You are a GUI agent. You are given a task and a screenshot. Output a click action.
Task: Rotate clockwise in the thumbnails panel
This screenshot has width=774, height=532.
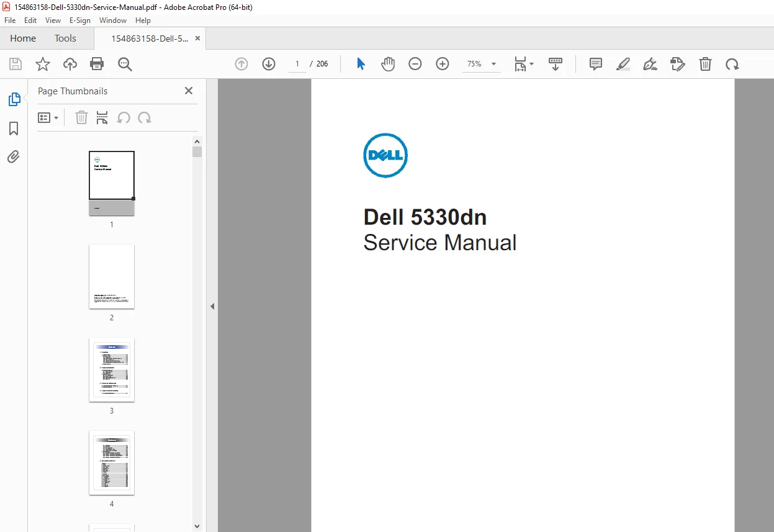click(x=145, y=117)
